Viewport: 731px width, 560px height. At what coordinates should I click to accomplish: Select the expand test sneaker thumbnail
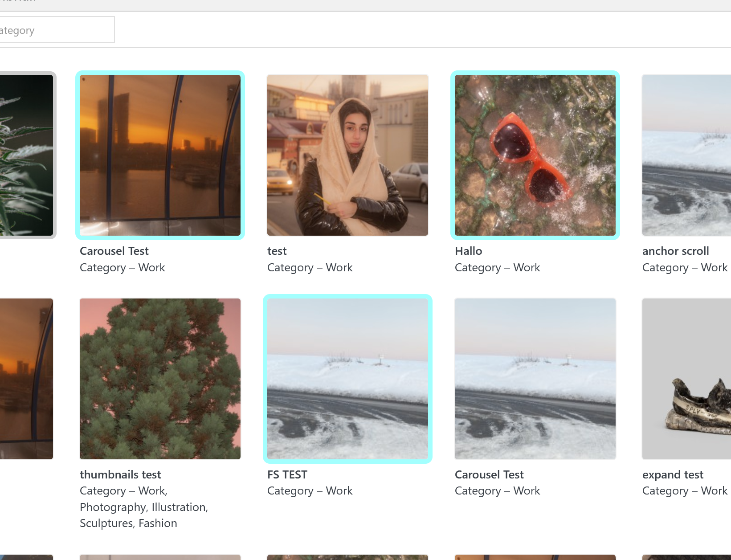(x=686, y=379)
